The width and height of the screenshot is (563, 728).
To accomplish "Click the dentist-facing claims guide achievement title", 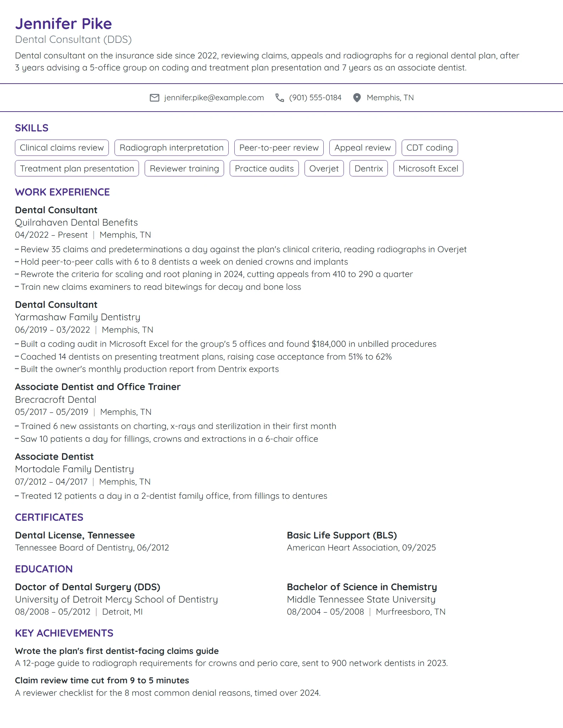I will pos(117,651).
